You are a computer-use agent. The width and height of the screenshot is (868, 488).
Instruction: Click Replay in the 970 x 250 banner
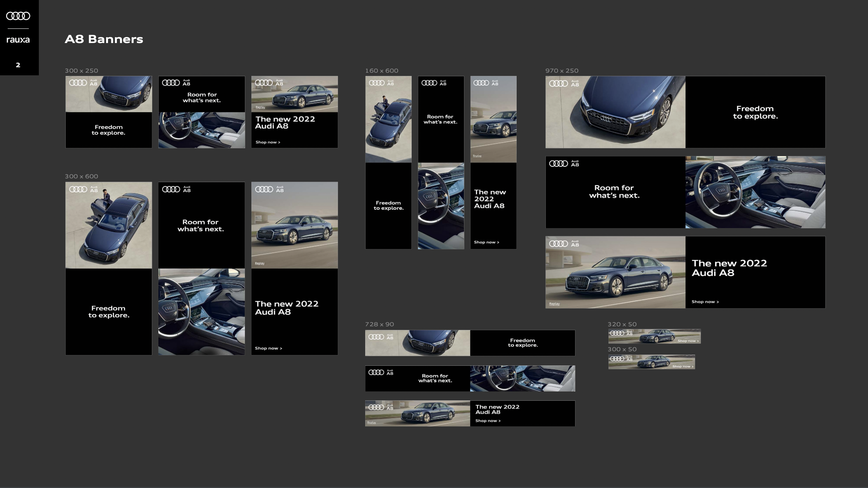click(554, 304)
